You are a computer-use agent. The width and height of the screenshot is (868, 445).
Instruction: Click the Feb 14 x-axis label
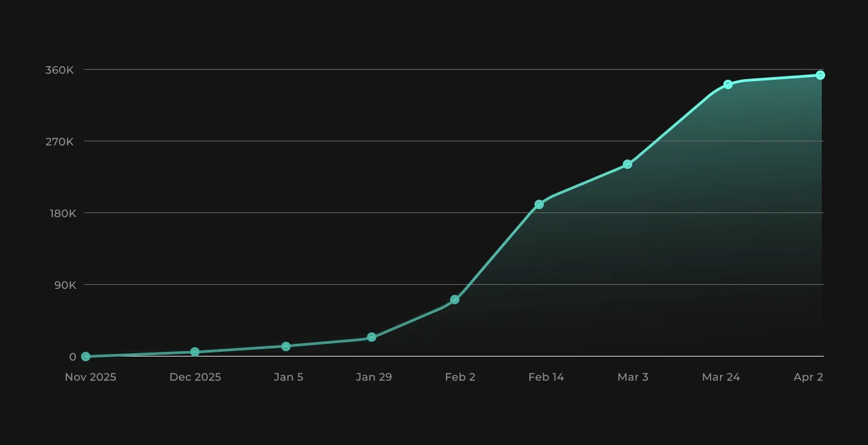pyautogui.click(x=546, y=377)
